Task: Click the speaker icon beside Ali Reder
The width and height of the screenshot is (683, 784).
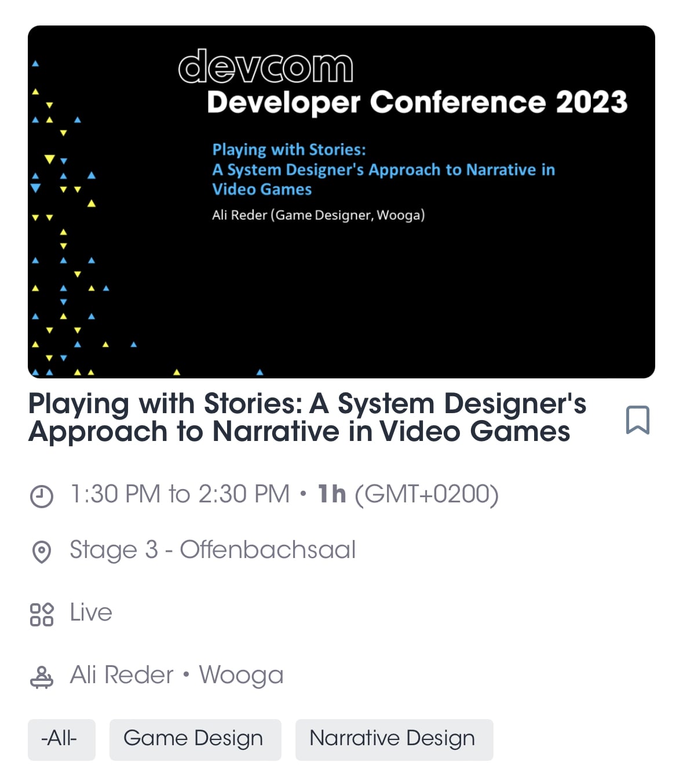Action: (42, 676)
